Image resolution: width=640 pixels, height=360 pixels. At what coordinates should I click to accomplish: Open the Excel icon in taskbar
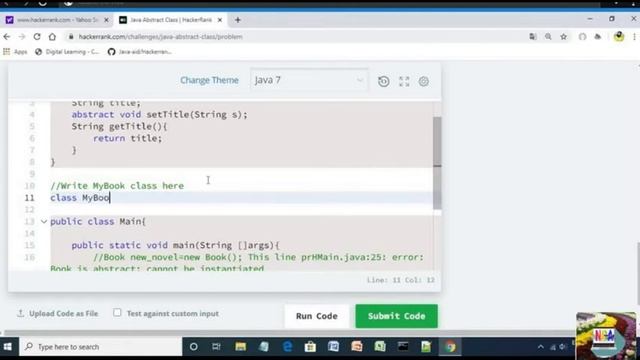(380, 347)
